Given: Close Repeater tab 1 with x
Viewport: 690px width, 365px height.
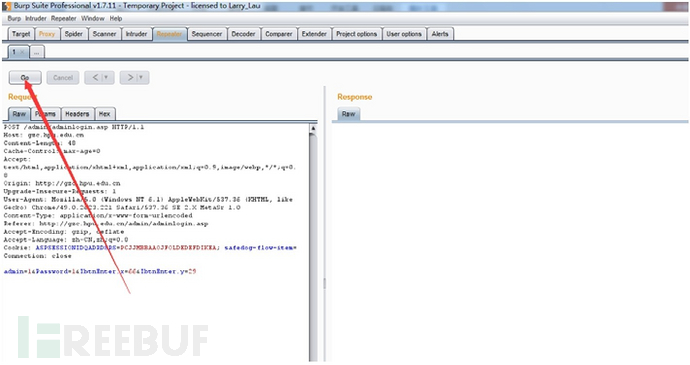Looking at the screenshot, I should 22,52.
